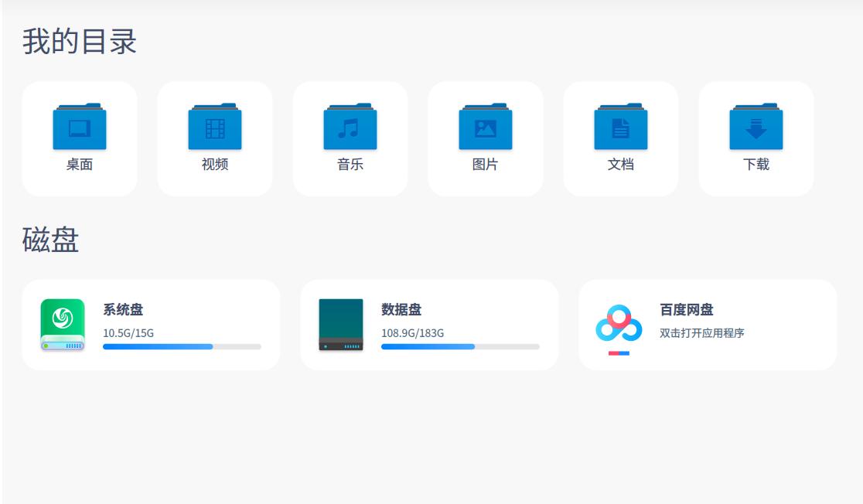The width and height of the screenshot is (863, 504).
Task: Select the green 系统盘 disk icon
Action: (x=64, y=325)
